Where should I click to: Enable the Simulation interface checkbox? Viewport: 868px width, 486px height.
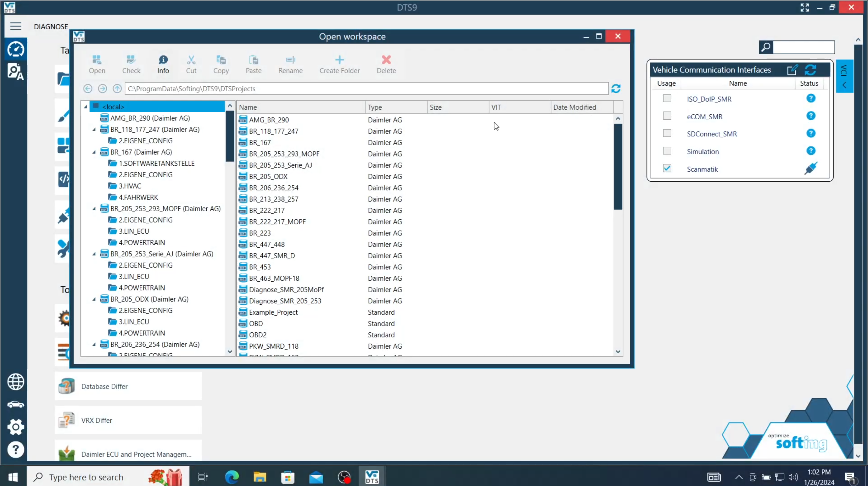[667, 151]
